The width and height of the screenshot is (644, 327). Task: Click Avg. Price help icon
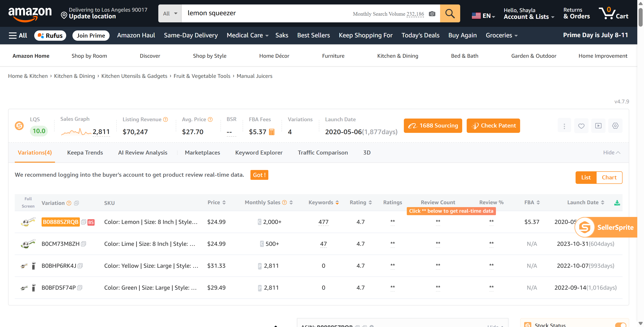[x=210, y=119]
